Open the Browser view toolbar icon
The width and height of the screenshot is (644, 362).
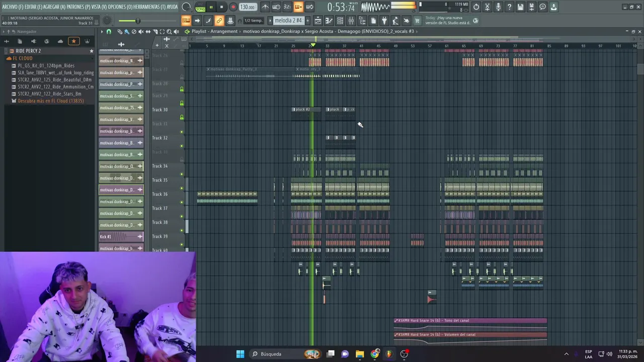[362, 21]
